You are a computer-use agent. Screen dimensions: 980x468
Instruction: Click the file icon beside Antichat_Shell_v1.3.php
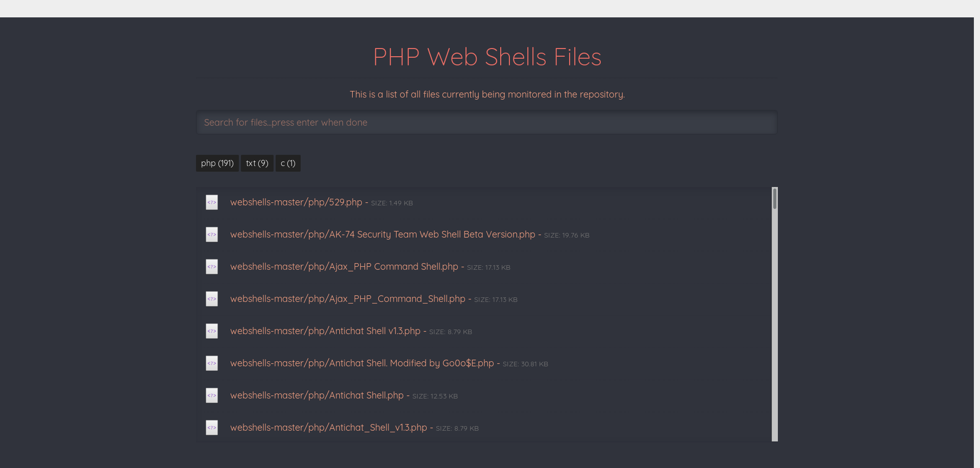(x=212, y=428)
